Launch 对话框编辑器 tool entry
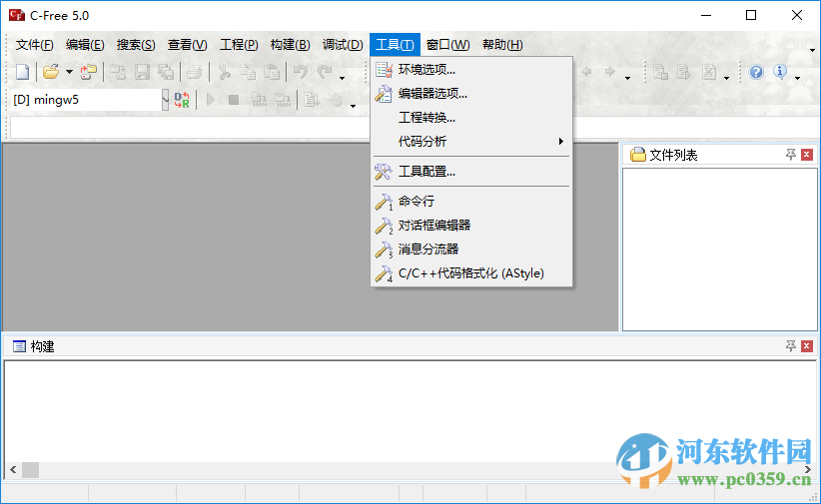The height and width of the screenshot is (504, 821). (471, 225)
